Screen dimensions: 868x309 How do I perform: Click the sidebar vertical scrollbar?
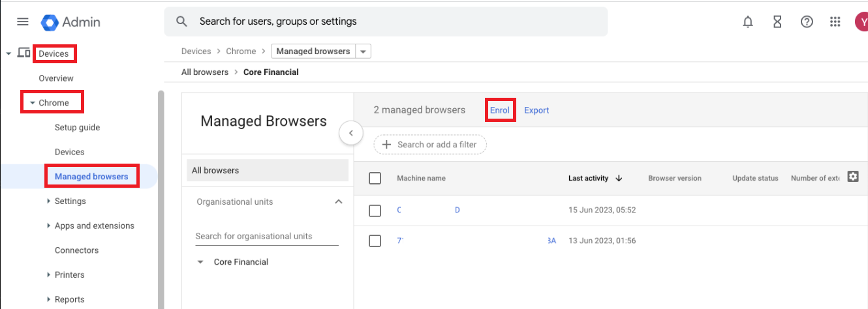[161, 199]
